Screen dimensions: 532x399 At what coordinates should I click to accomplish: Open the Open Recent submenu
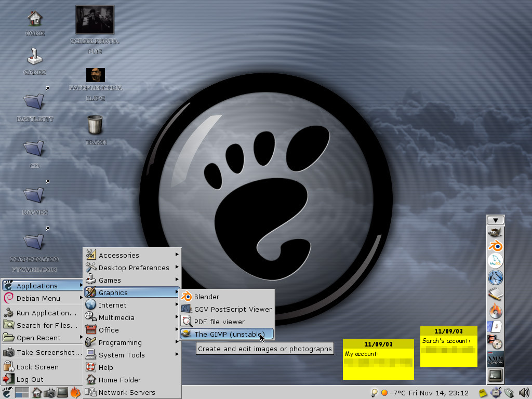point(43,338)
